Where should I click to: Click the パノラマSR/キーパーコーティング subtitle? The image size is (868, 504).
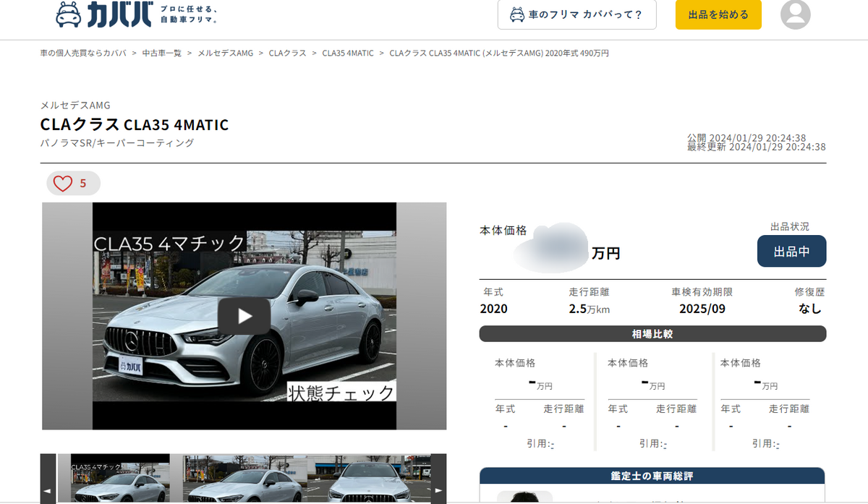point(117,143)
